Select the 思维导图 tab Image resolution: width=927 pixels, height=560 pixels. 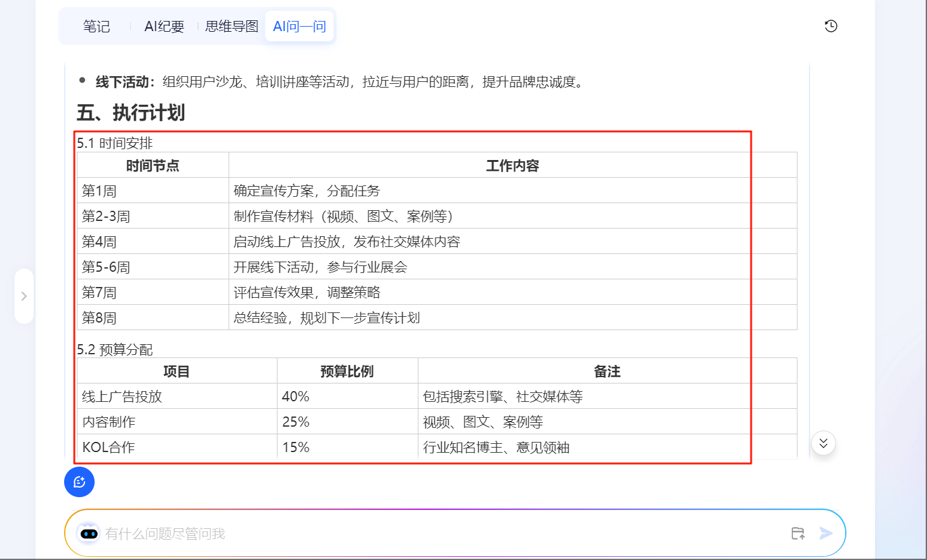point(232,27)
